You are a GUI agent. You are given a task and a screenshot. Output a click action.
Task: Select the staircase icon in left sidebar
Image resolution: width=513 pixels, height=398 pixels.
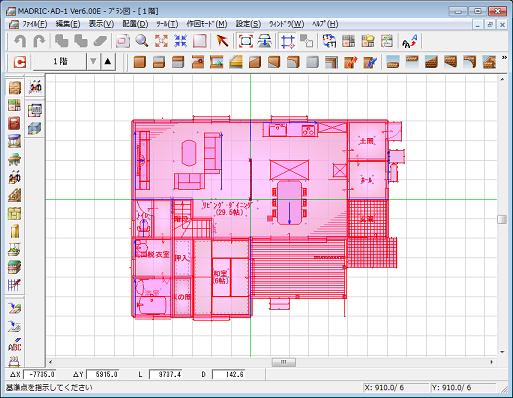[x=14, y=195]
